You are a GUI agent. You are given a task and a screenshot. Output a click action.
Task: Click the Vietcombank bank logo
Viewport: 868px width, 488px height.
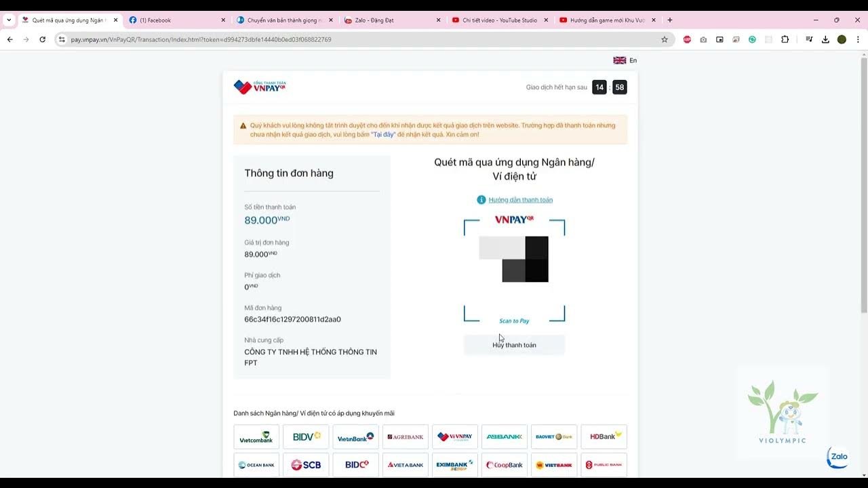[256, 437]
